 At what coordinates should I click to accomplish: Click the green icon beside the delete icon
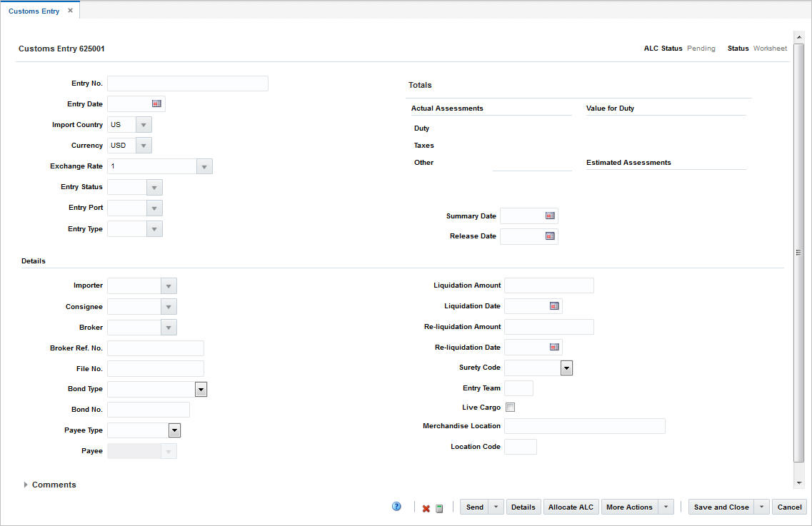click(439, 508)
